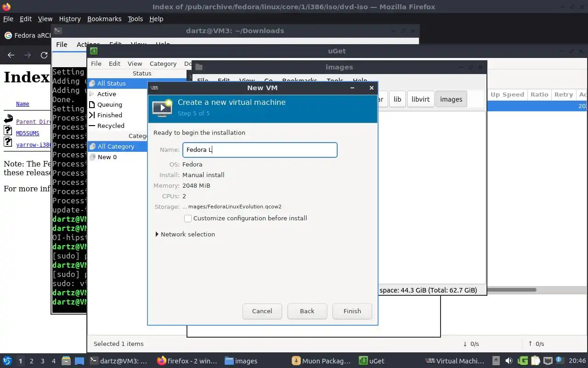Click the show desktop icon in taskbar
This screenshot has width=588, height=368.
click(x=79, y=361)
